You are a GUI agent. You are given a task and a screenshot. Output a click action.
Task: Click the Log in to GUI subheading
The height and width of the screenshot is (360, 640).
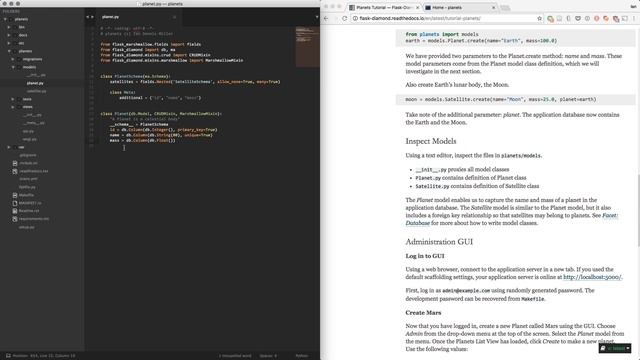click(x=424, y=256)
